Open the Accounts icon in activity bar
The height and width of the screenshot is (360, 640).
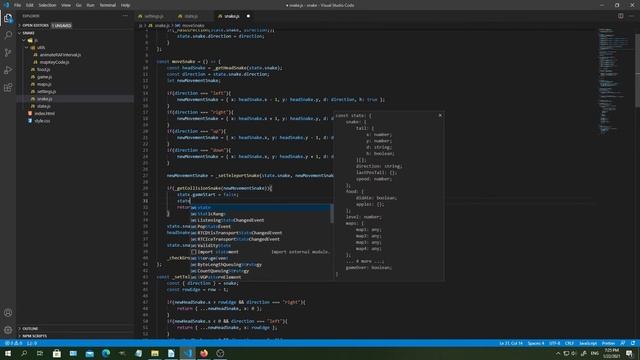coord(8,313)
